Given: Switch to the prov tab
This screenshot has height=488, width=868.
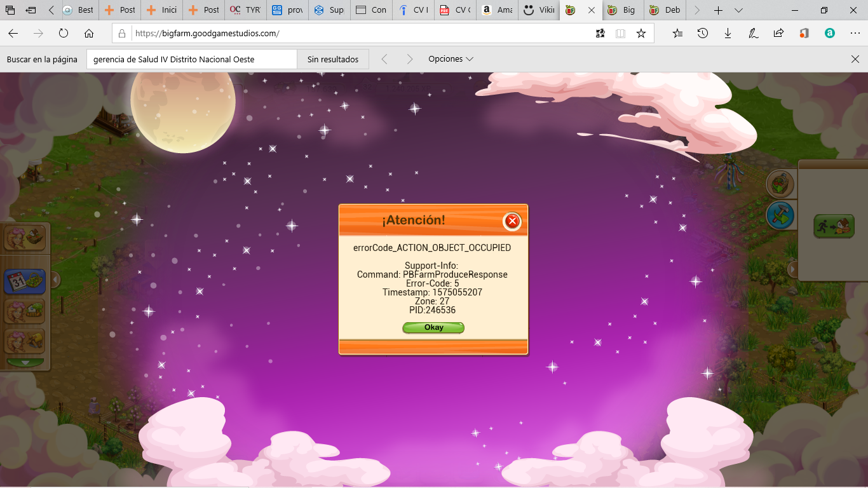Looking at the screenshot, I should point(287,10).
